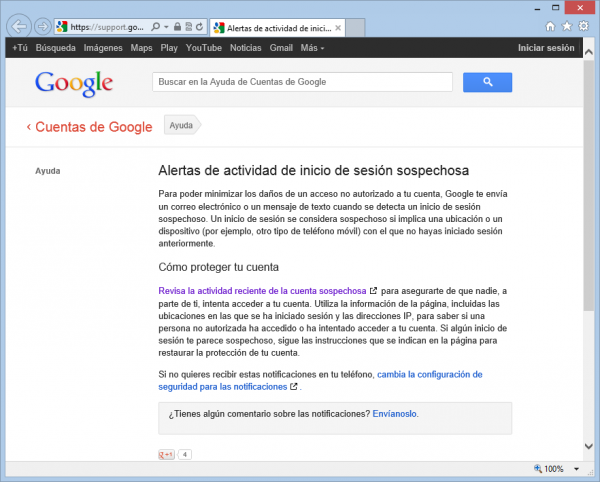Open 'Noticias' in the Google bar
Image resolution: width=600 pixels, height=482 pixels.
tap(245, 48)
